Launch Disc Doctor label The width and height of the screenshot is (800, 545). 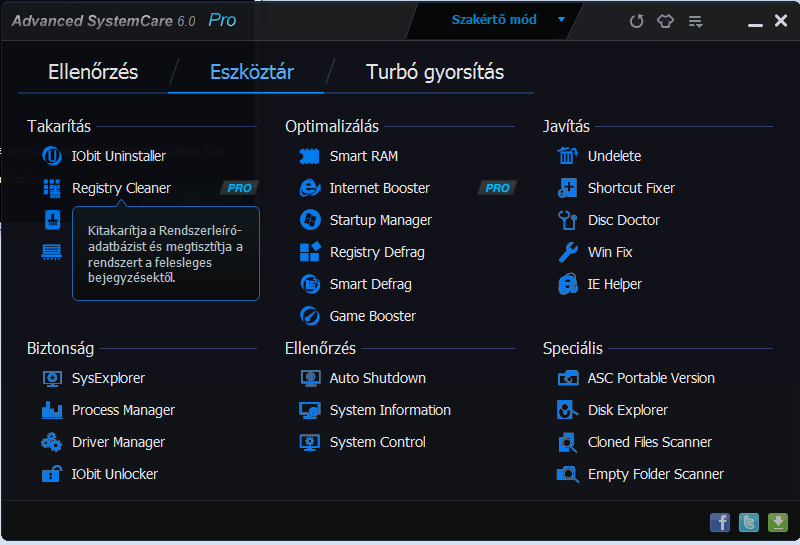click(x=623, y=220)
